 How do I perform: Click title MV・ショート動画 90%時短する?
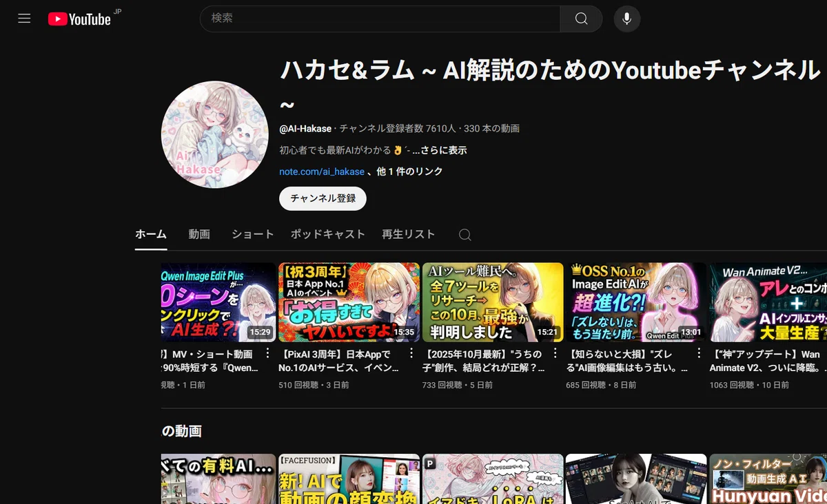coord(210,361)
